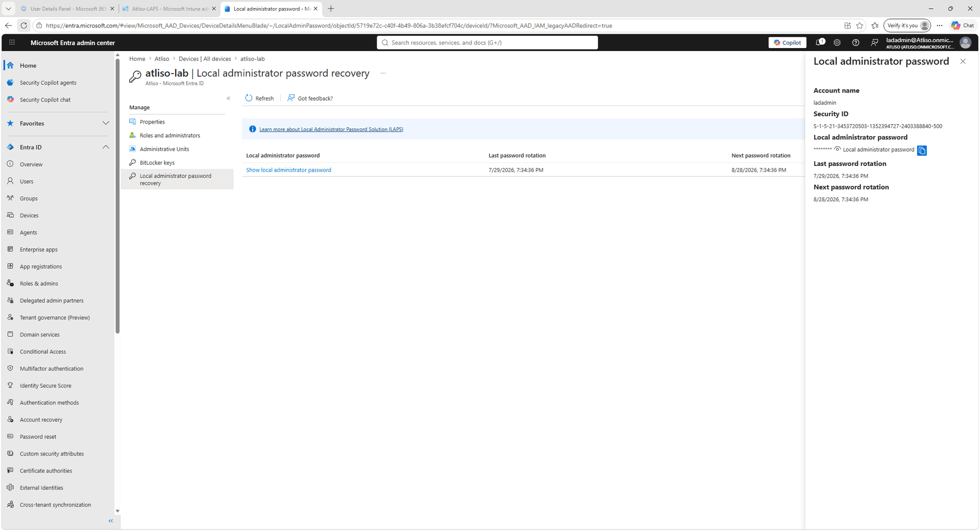The height and width of the screenshot is (531, 980).
Task: Open the Help question mark icon
Action: coord(855,43)
